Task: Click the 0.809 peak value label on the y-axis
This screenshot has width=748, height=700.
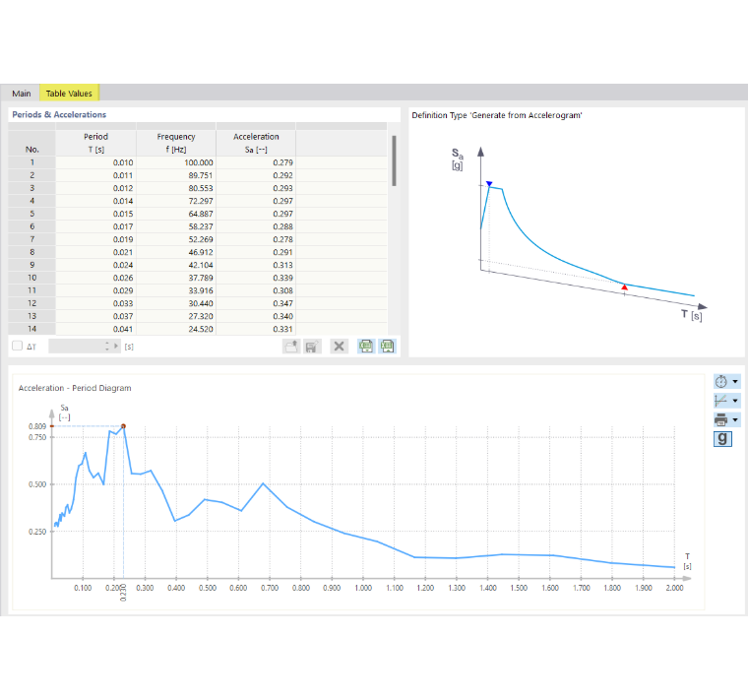Action: point(37,426)
